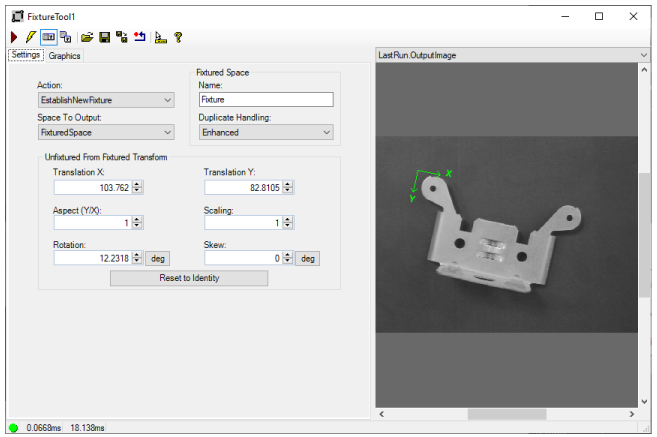Click the Fixtured Space Name field
The height and width of the screenshot is (437, 657).
tap(265, 100)
